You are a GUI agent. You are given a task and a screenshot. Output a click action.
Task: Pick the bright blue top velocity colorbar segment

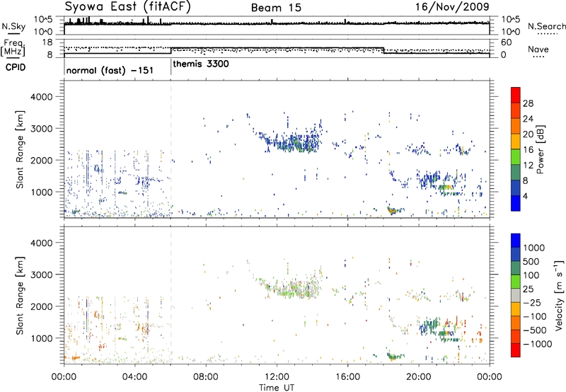point(516,241)
